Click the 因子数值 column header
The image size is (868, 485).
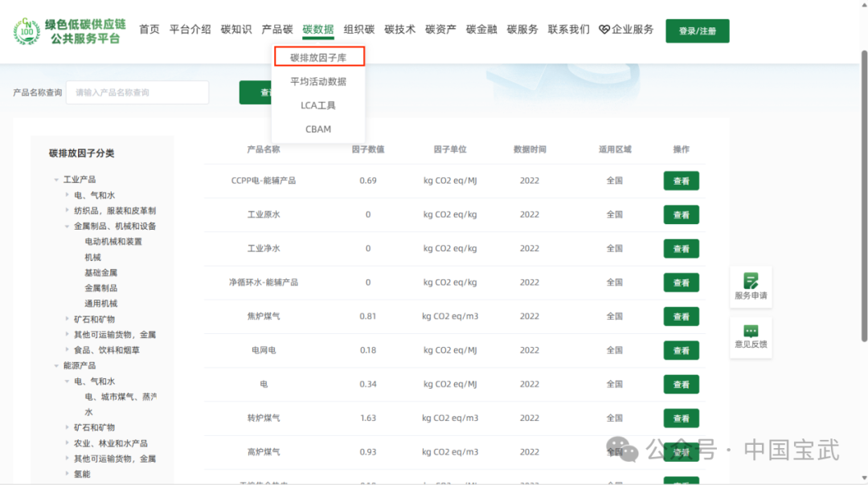(x=368, y=149)
